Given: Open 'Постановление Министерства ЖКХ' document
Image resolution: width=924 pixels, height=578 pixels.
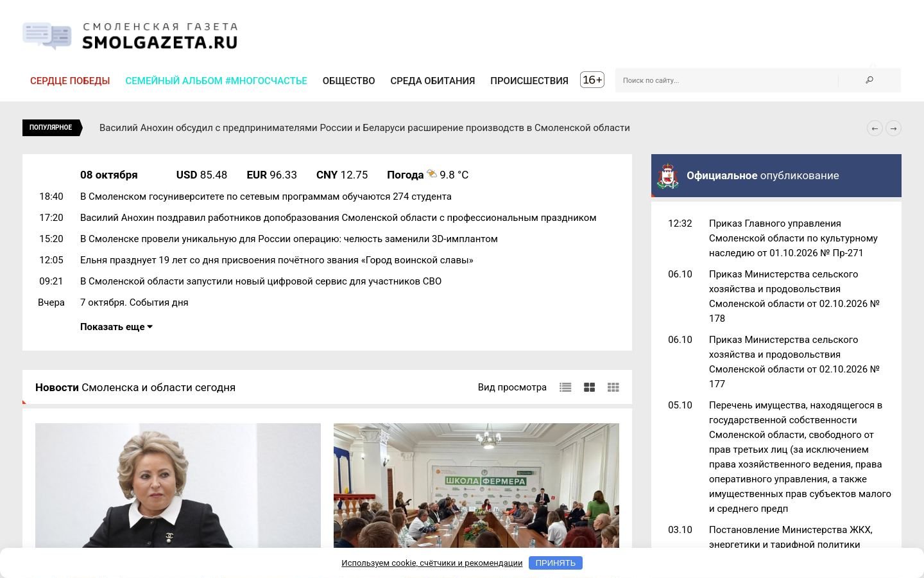Looking at the screenshot, I should click(x=791, y=537).
